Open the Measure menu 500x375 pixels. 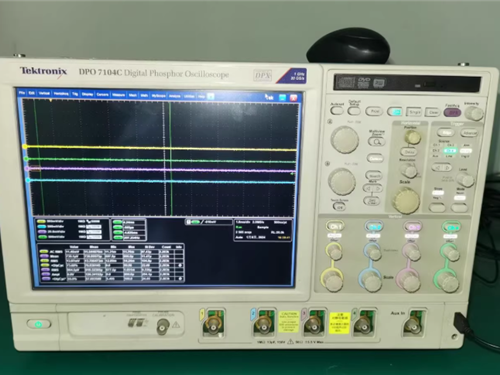[x=119, y=95]
